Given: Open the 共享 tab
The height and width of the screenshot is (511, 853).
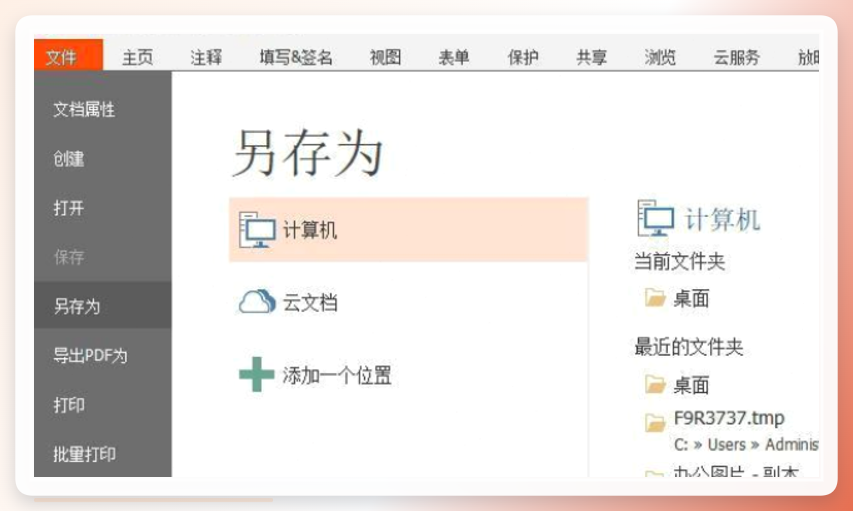Looking at the screenshot, I should coord(591,57).
